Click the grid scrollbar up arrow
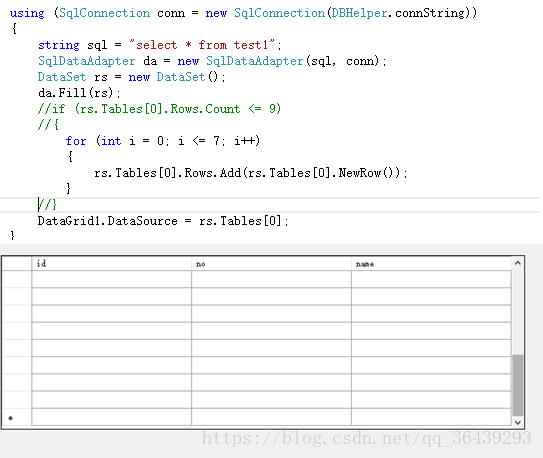The height and width of the screenshot is (458, 543). click(x=517, y=263)
